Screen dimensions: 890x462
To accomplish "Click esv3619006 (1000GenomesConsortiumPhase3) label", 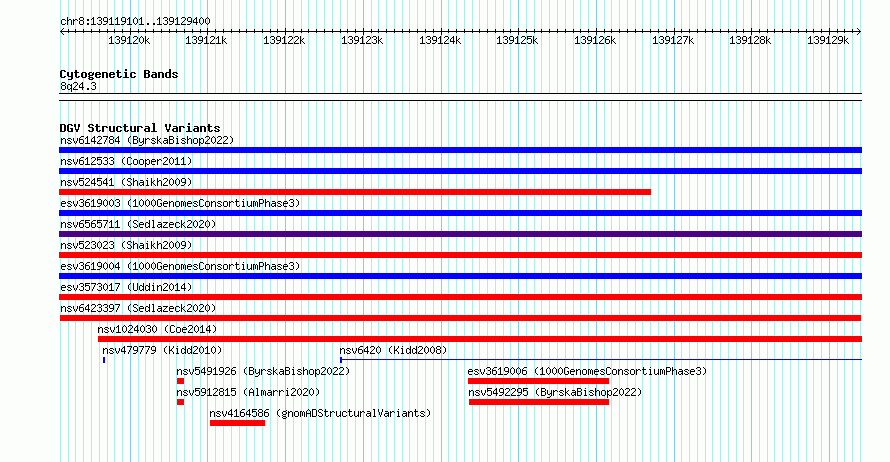I will [587, 371].
